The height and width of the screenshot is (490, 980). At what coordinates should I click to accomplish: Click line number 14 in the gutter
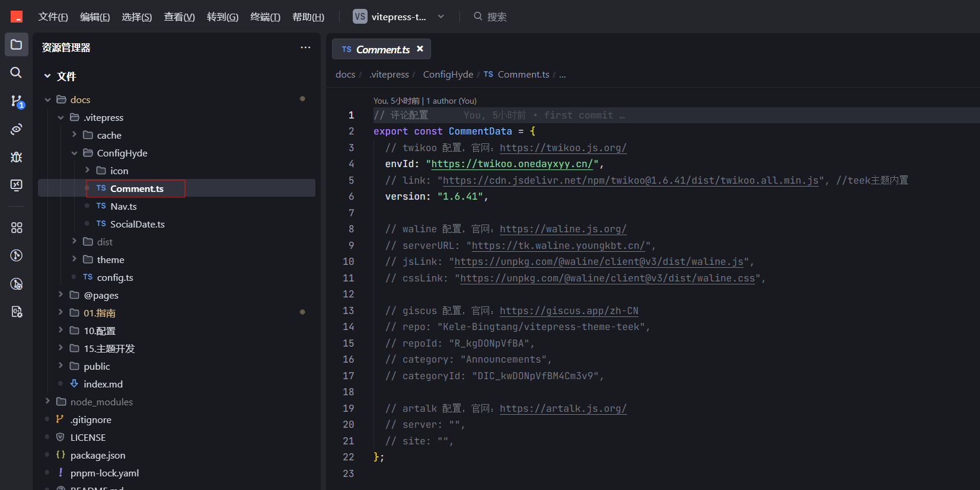point(349,326)
